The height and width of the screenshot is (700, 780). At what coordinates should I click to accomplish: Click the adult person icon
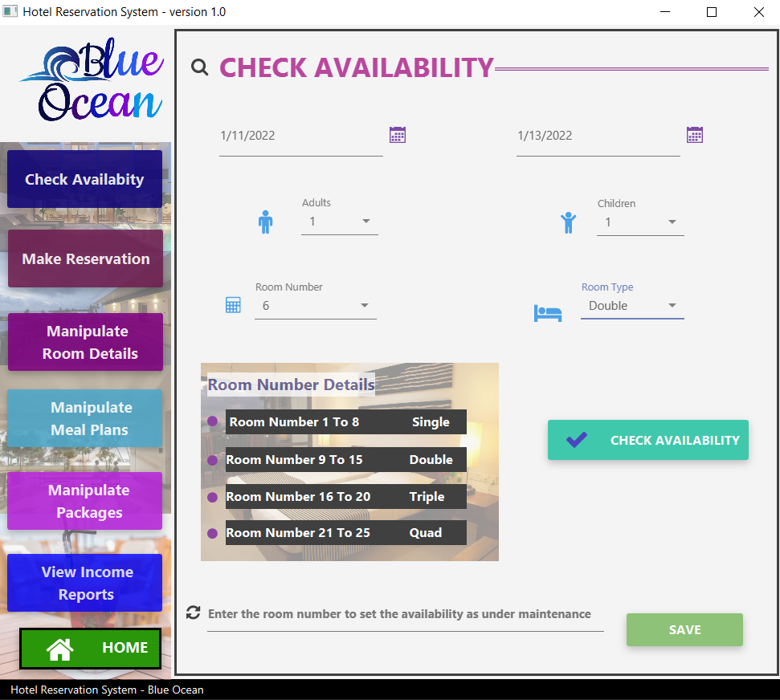click(x=266, y=222)
